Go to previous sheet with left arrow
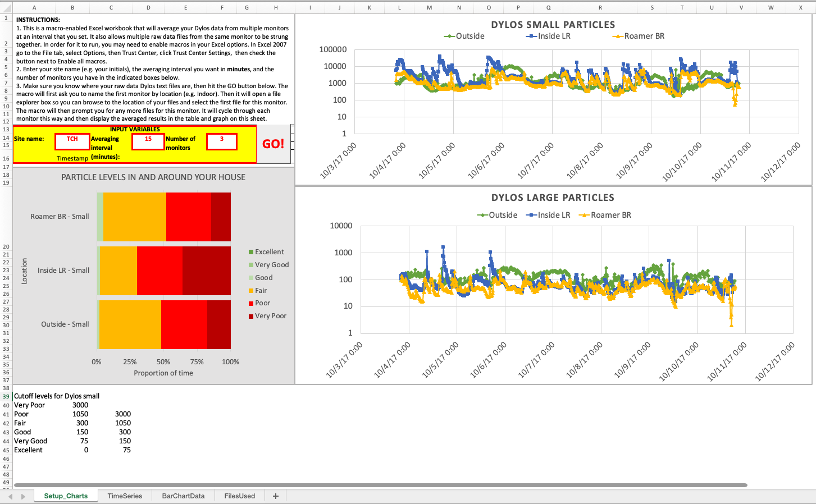Screen dimensions: 816x504 10,496
